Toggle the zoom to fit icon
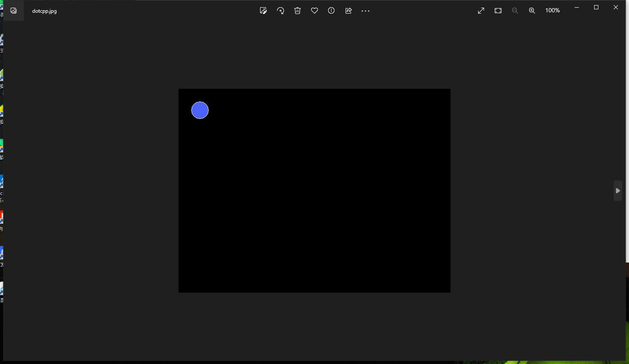This screenshot has height=364, width=629. tap(498, 11)
